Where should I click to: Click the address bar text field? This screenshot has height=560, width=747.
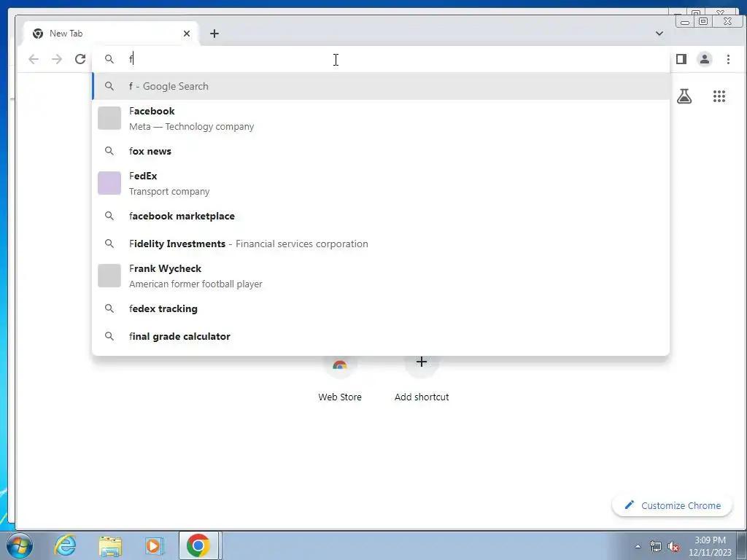pos(381,59)
